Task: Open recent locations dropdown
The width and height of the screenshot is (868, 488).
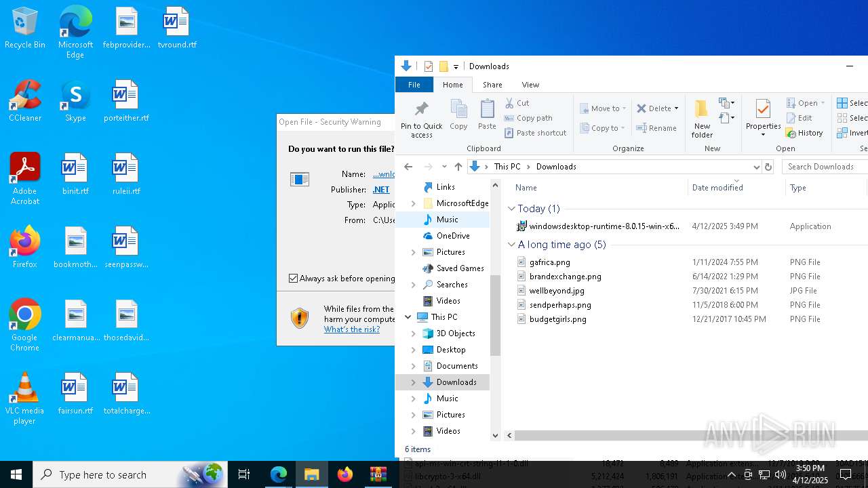Action: (x=444, y=167)
